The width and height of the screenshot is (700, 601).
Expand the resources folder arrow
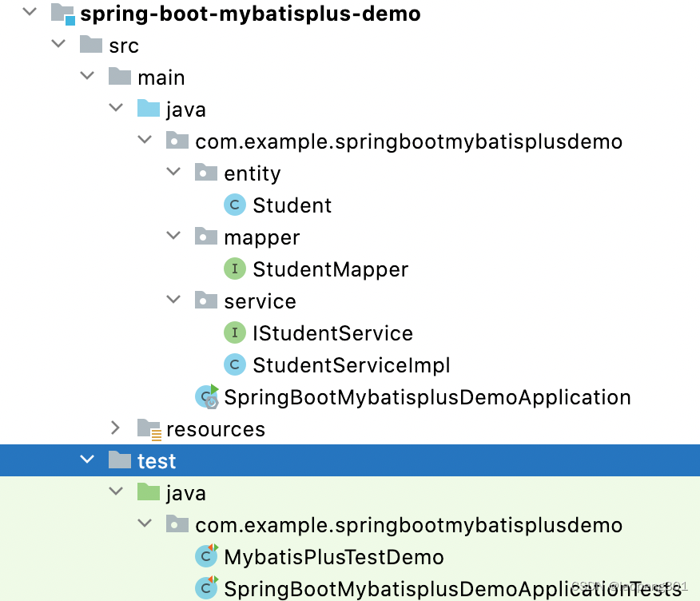tap(117, 428)
